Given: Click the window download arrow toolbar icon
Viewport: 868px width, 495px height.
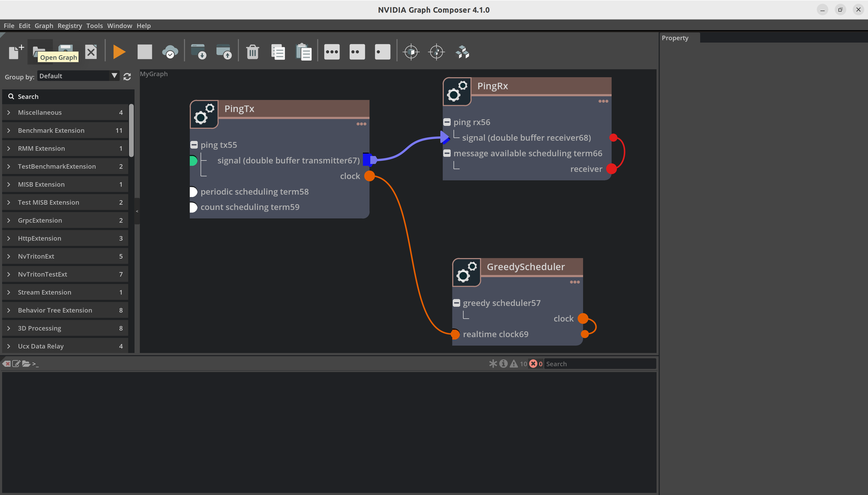Looking at the screenshot, I should tap(198, 52).
